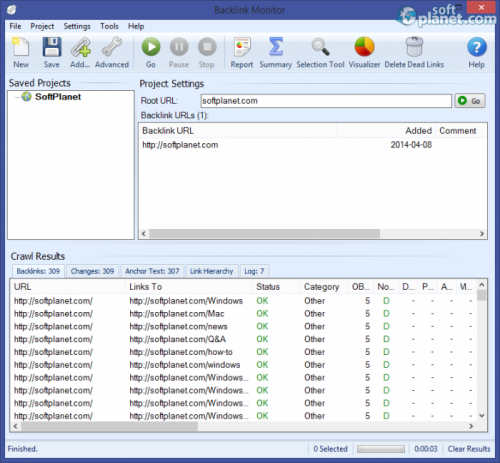Image resolution: width=500 pixels, height=463 pixels.
Task: Click the 2014-04-08 added date cell
Action: tap(411, 145)
